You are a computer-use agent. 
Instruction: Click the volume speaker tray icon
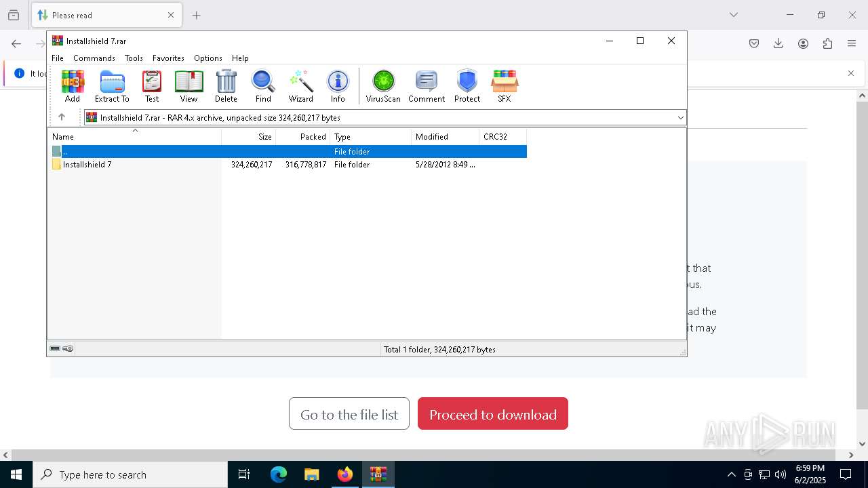point(781,474)
